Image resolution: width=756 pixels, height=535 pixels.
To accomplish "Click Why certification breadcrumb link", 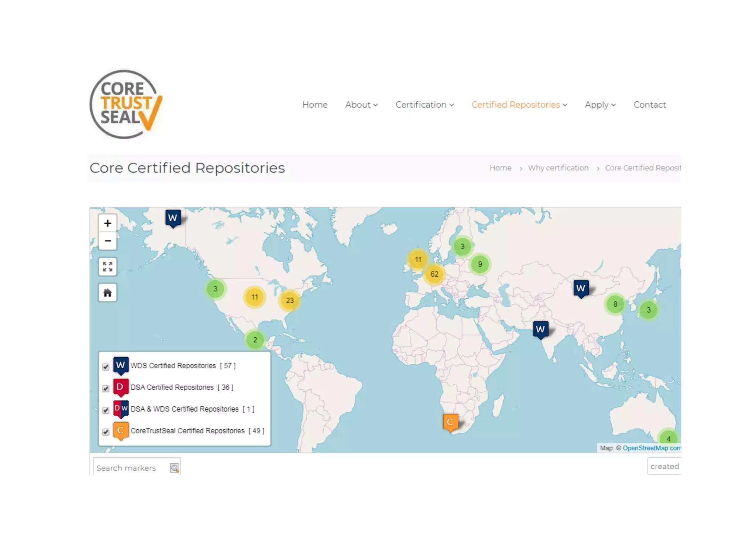I will click(558, 168).
